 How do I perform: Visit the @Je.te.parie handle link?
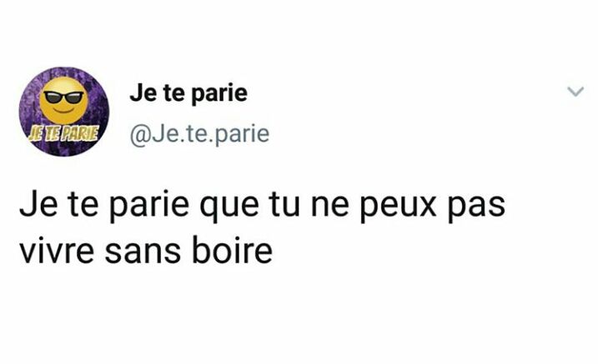pos(199,134)
